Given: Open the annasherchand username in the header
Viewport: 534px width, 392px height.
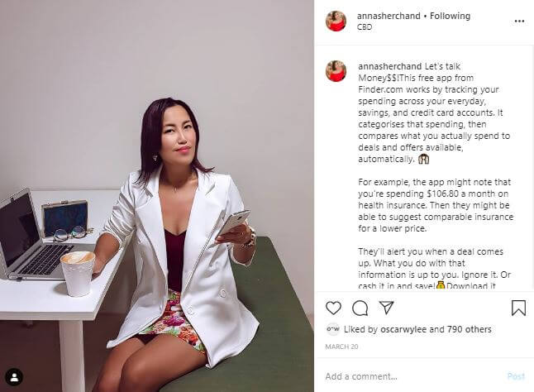Looking at the screenshot, I should pyautogui.click(x=389, y=16).
